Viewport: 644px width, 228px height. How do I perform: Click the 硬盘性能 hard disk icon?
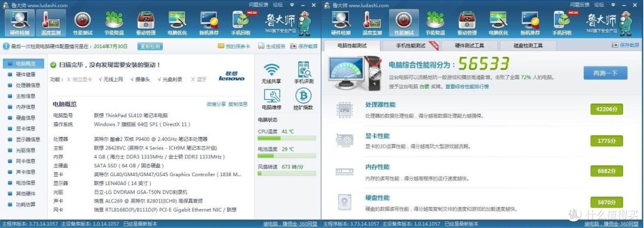(x=344, y=202)
